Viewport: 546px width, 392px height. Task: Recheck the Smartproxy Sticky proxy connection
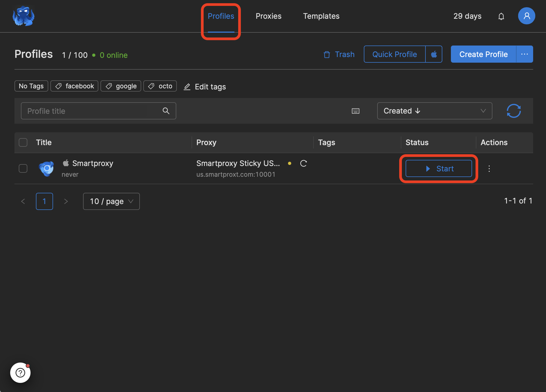[304, 163]
